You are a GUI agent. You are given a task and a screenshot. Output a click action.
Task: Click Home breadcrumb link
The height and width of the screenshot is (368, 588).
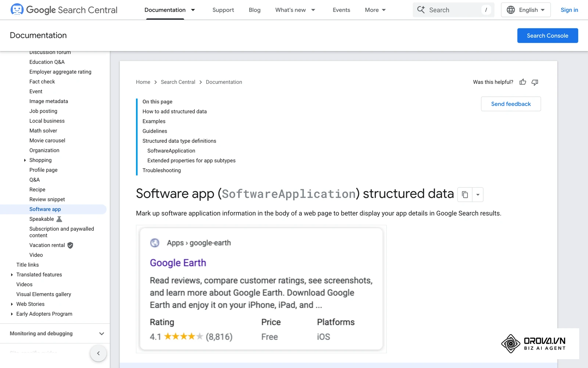click(143, 82)
